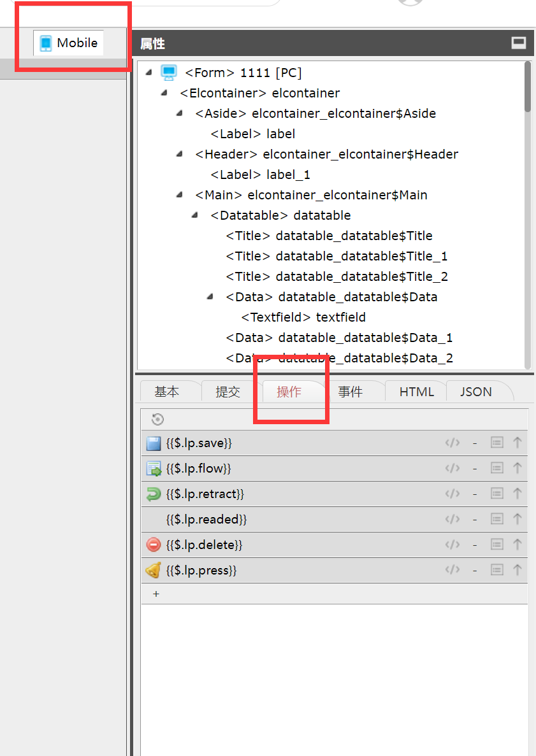Image resolution: width=536 pixels, height=756 pixels.
Task: Remove the {{$.lp.readed}} action with minus
Action: coord(475,519)
